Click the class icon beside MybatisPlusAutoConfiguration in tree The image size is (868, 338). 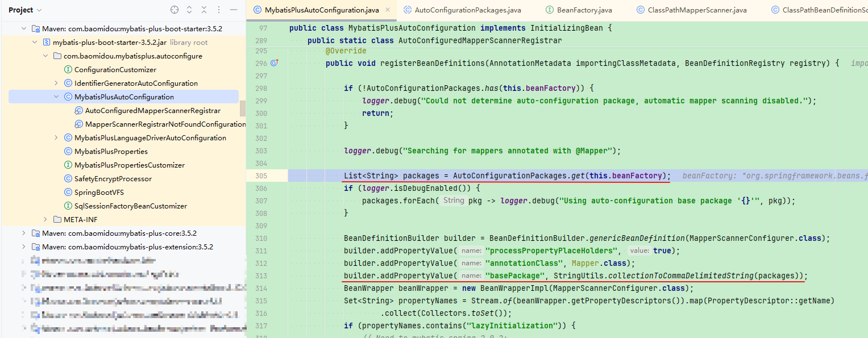tap(68, 97)
